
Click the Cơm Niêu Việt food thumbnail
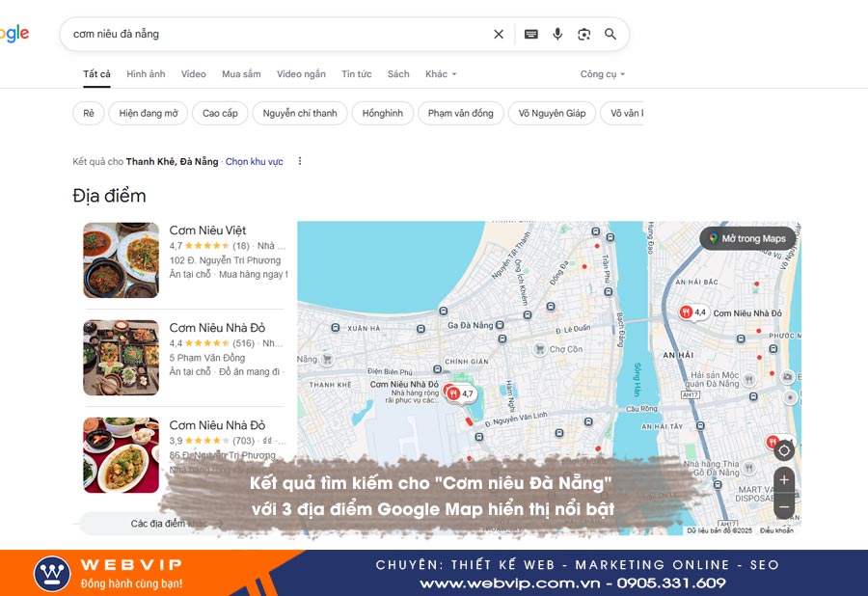[x=122, y=260]
